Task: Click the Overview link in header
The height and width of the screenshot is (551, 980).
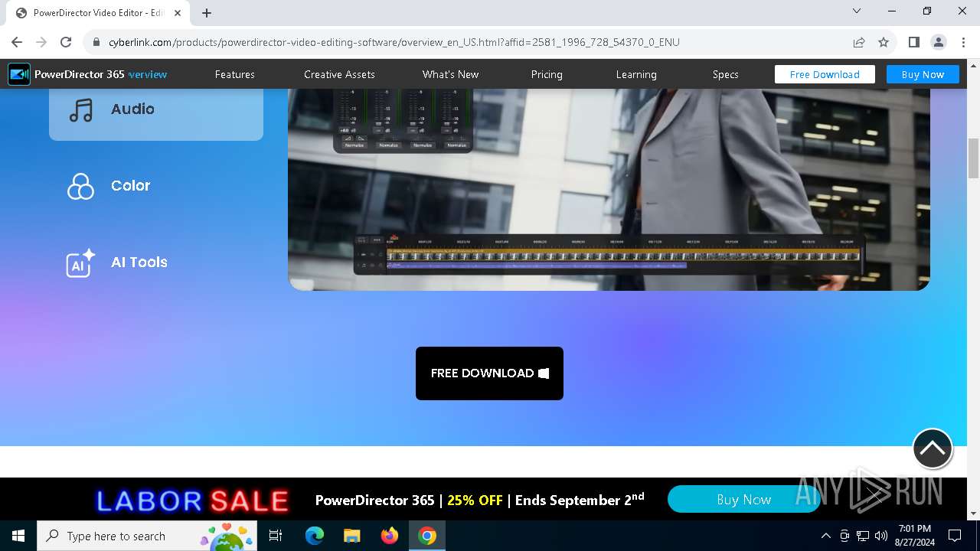Action: (149, 74)
